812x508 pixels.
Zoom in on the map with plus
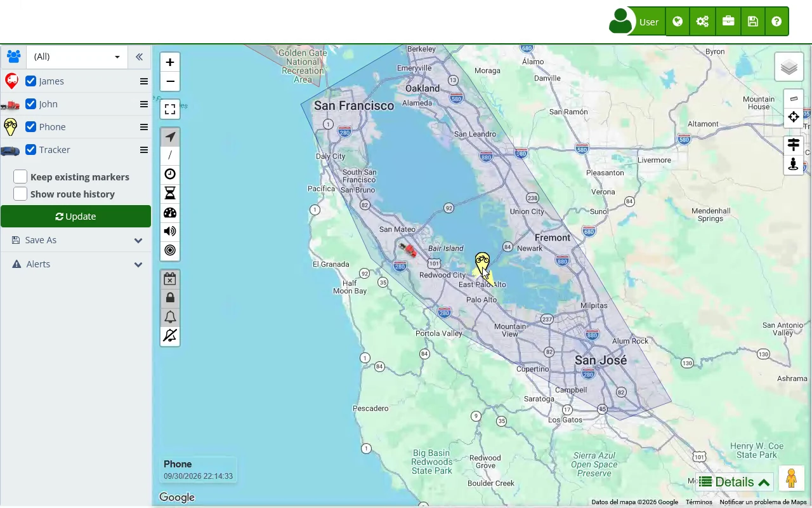click(170, 62)
